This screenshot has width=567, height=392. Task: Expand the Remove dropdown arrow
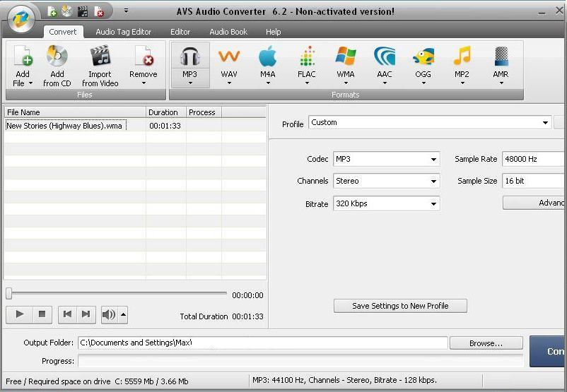tap(144, 83)
